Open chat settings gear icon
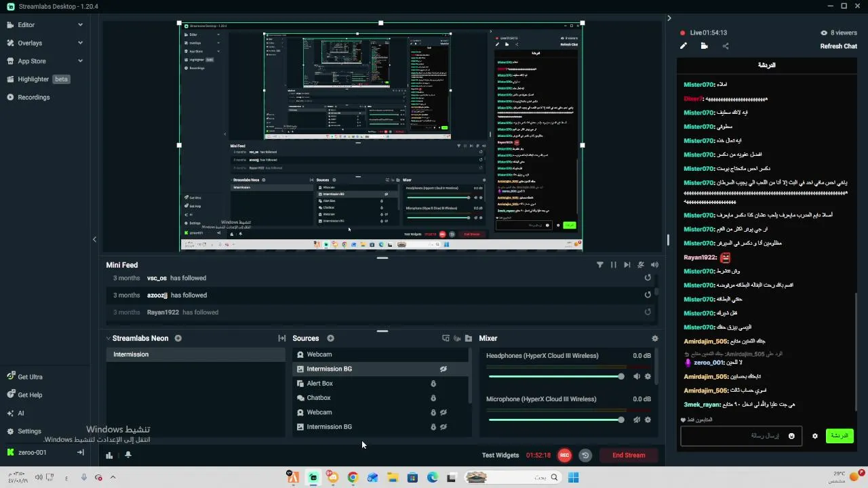This screenshot has height=488, width=868. coord(815,436)
